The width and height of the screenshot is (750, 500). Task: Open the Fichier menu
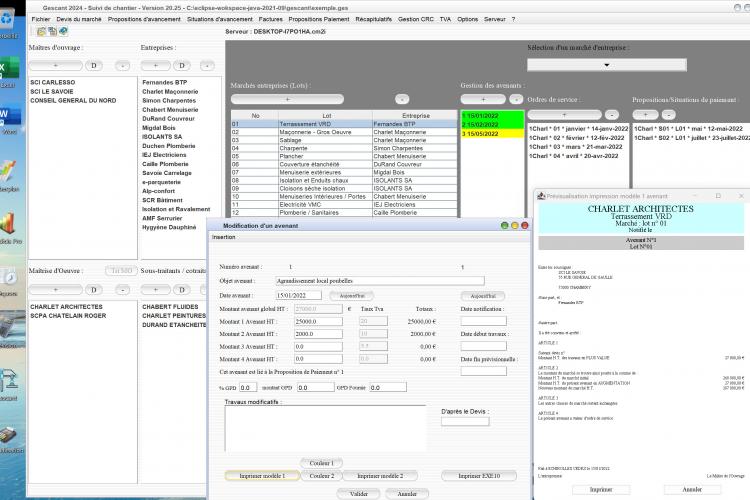pyautogui.click(x=41, y=19)
